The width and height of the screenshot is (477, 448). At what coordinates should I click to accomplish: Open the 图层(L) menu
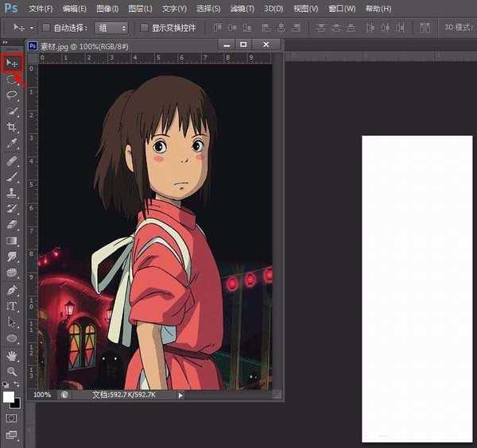[x=140, y=9]
